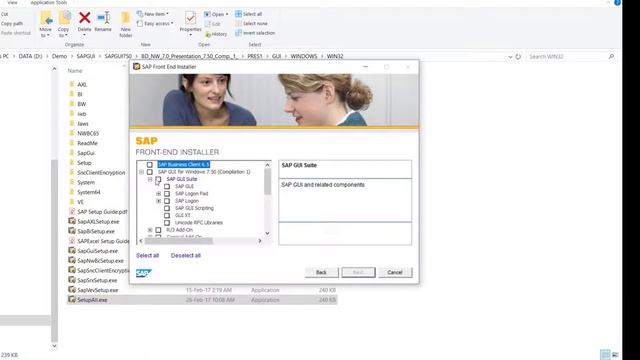Image resolution: width=640 pixels, height=360 pixels.
Task: Click the Cancel button in installer
Action: [395, 272]
